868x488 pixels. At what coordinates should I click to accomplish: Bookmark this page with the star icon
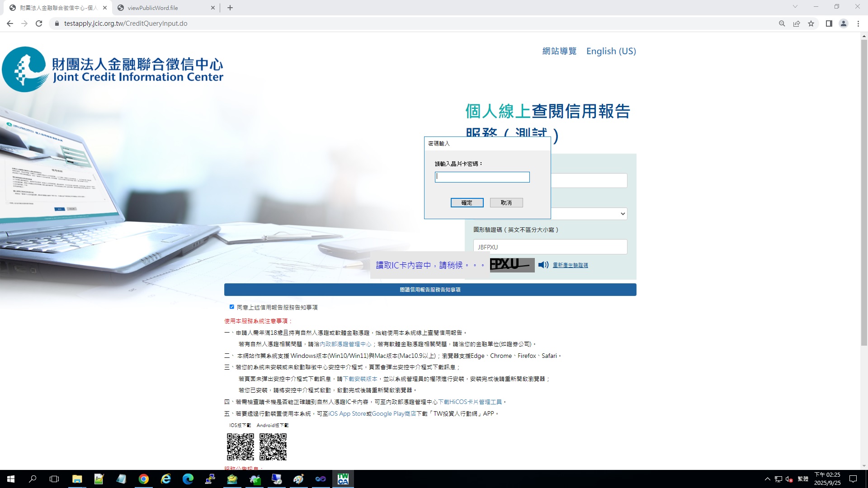pyautogui.click(x=811, y=23)
